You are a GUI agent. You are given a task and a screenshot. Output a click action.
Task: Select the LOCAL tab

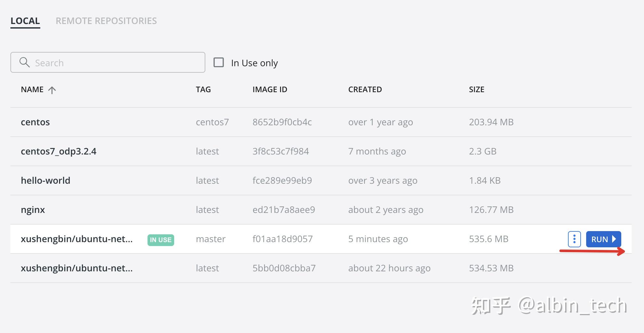pos(25,21)
